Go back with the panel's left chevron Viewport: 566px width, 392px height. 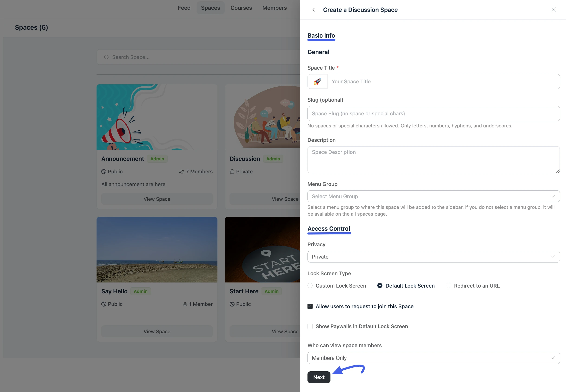click(314, 10)
